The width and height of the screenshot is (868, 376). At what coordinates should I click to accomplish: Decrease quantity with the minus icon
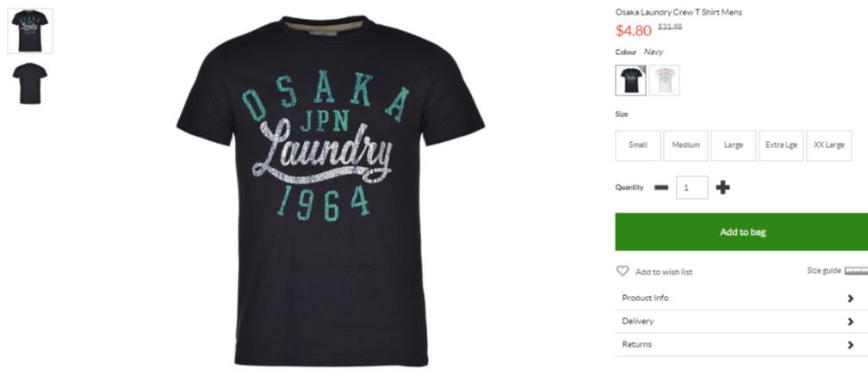pyautogui.click(x=661, y=188)
